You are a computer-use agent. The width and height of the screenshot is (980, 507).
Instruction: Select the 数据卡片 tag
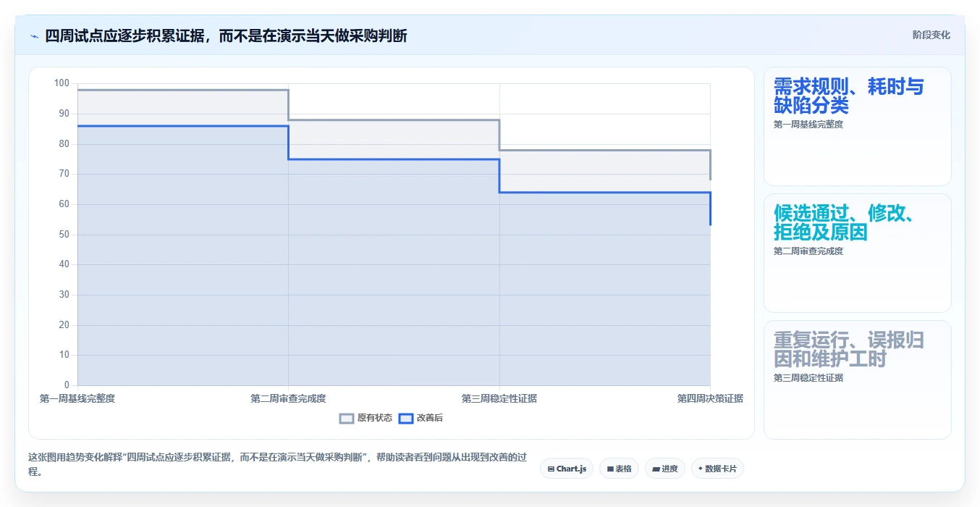(717, 469)
